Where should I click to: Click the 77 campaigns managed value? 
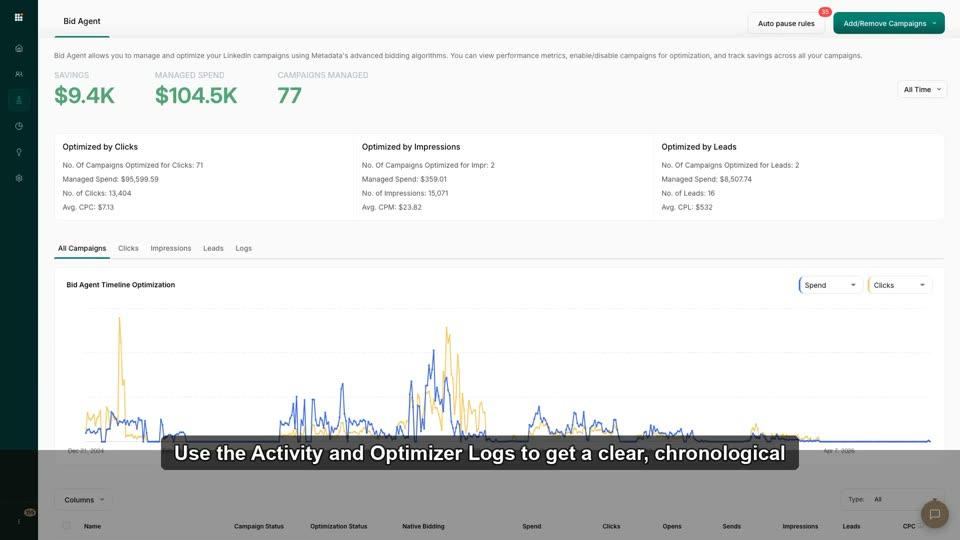coord(290,96)
